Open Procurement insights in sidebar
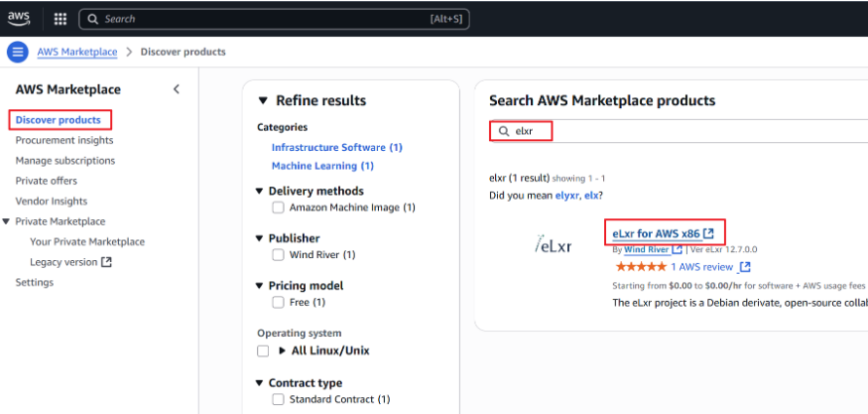Screen dimensions: 868x414 (64, 140)
